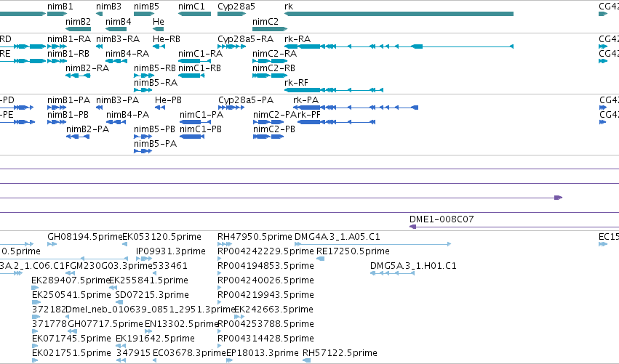619x364 pixels.
Task: Select the nimB2 gene arrow glyph
Action: tap(78, 29)
